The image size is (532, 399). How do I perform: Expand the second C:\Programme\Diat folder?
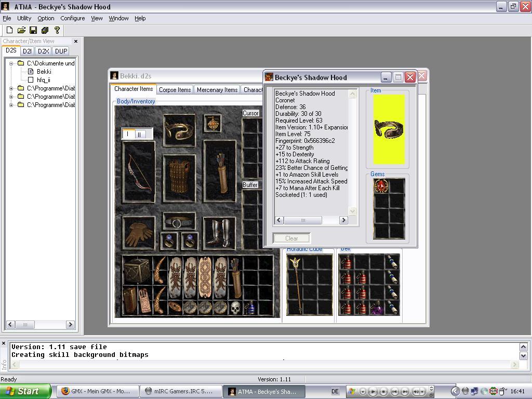(x=11, y=97)
